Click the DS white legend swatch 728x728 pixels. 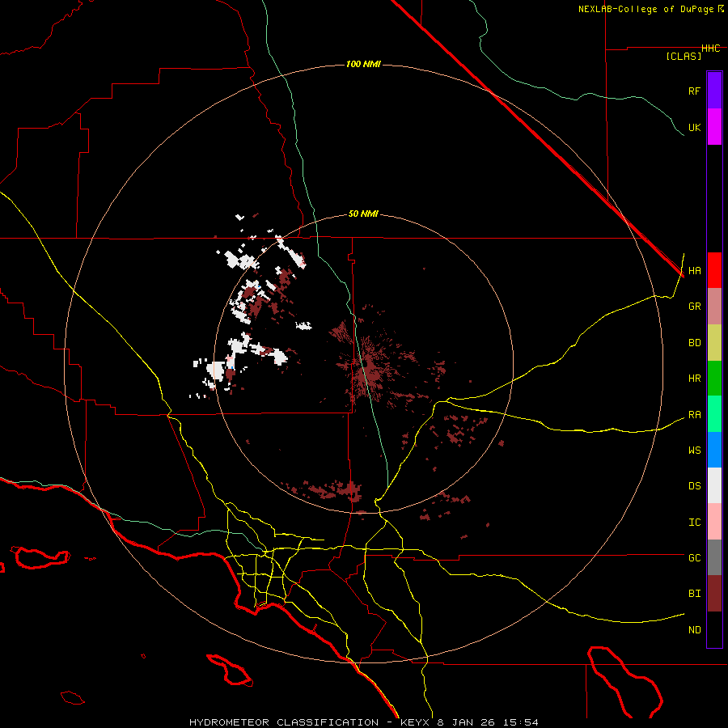tap(714, 485)
